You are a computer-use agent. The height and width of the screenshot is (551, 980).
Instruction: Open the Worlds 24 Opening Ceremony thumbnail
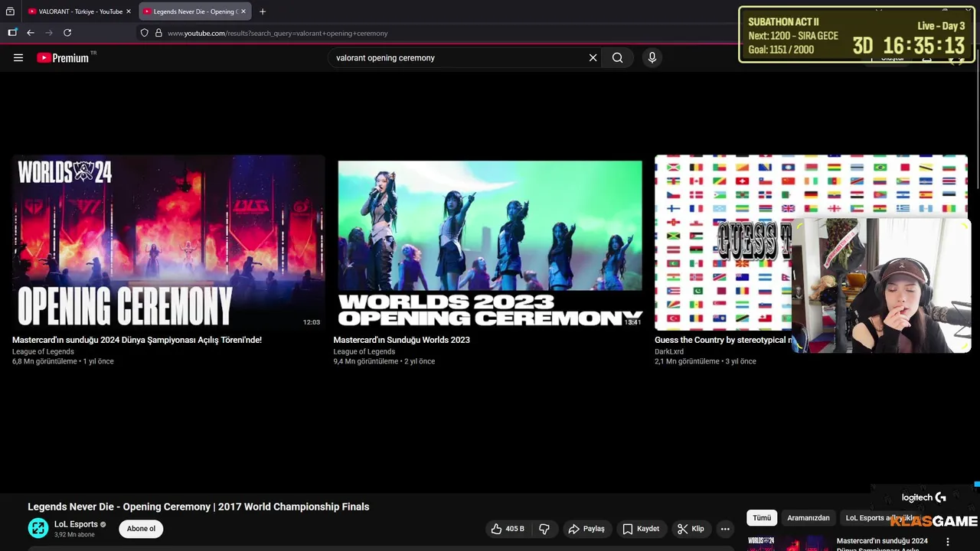point(168,242)
